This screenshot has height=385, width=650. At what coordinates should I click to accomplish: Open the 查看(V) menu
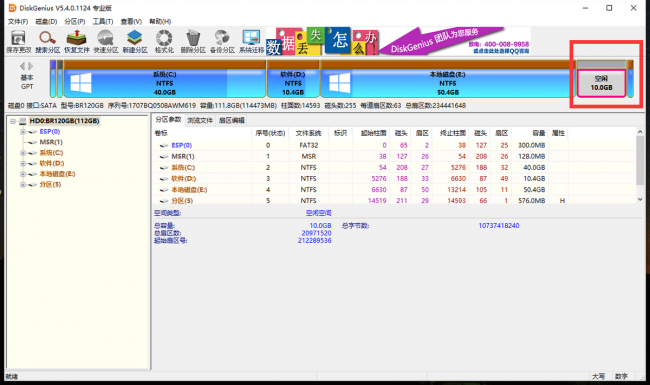pyautogui.click(x=131, y=21)
